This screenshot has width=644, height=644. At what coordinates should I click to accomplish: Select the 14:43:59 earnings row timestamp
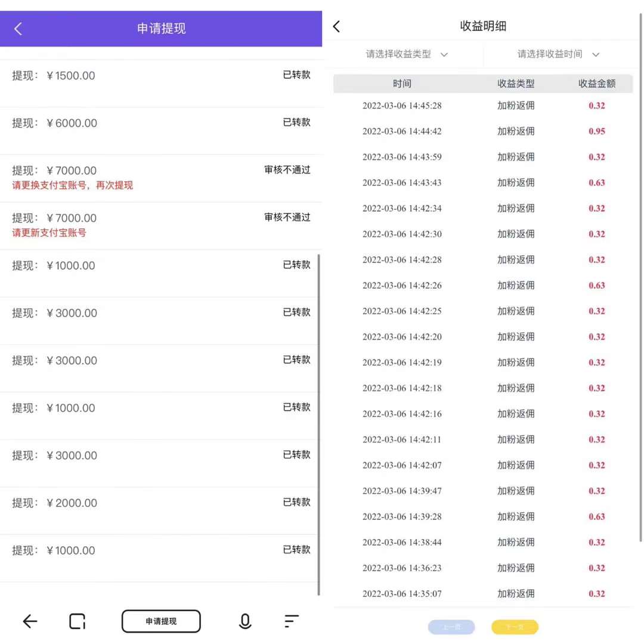tap(402, 157)
